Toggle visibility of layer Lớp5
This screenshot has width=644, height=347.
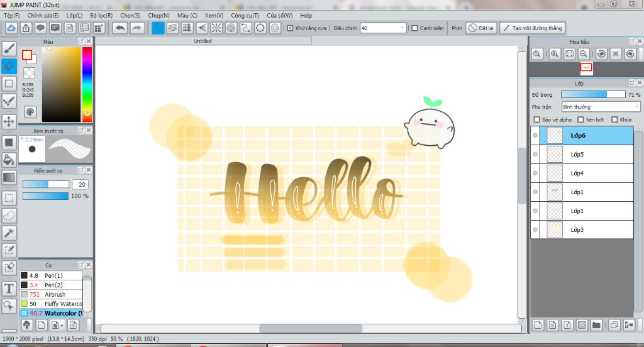[x=535, y=155]
